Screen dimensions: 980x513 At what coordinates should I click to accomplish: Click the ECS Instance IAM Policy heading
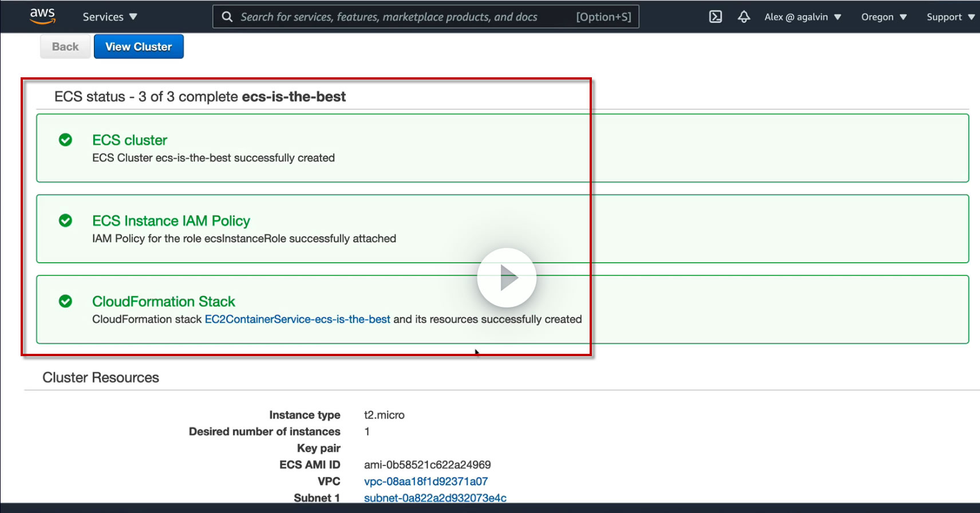point(171,221)
